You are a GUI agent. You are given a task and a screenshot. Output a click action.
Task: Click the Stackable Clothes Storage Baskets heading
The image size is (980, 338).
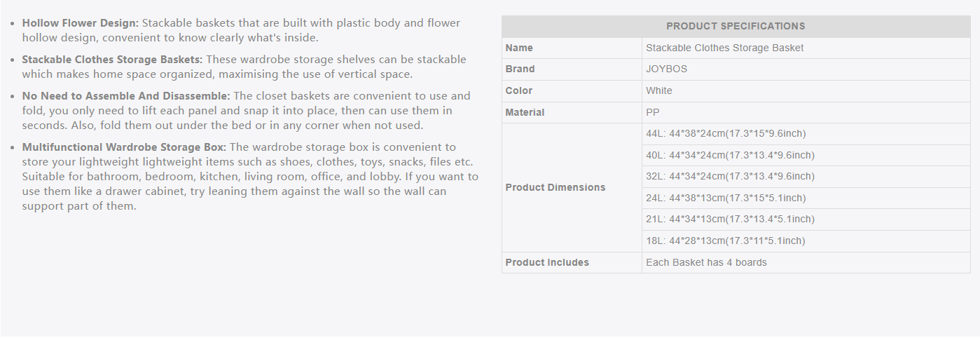point(112,60)
